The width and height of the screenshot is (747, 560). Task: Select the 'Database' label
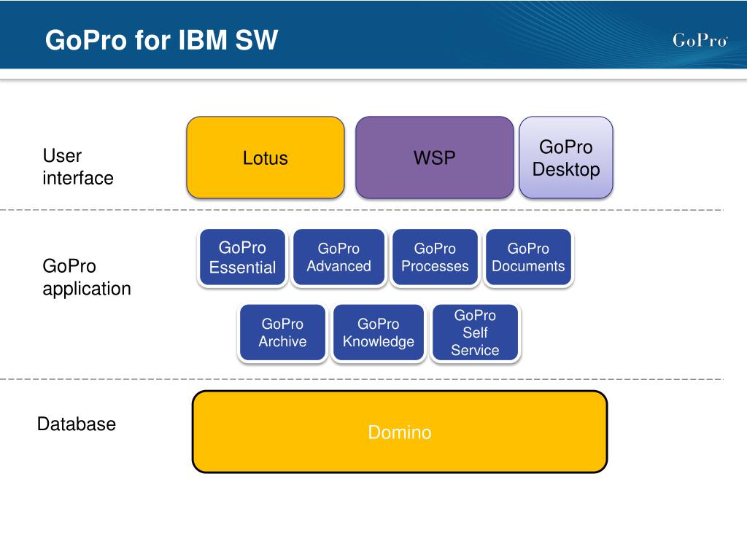77,424
